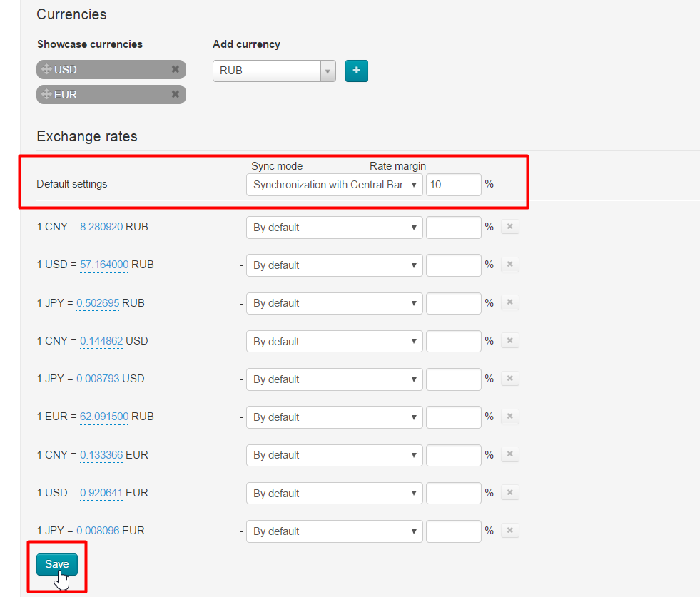This screenshot has height=597, width=700.
Task: Remove USD from showcase currencies
Action: pyautogui.click(x=176, y=69)
